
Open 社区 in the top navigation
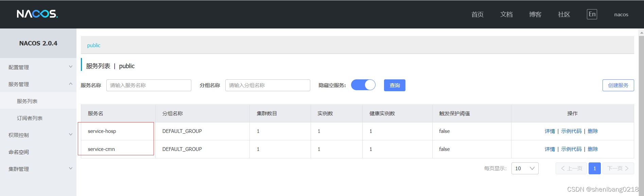[x=564, y=14]
